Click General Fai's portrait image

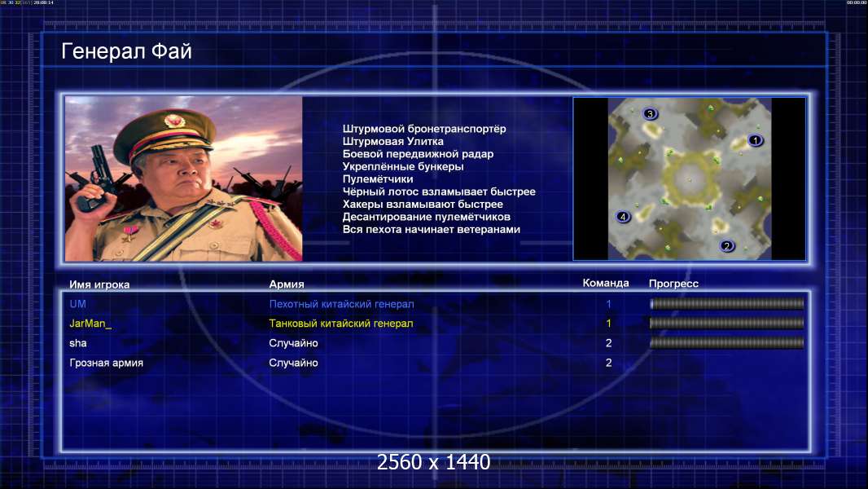[x=184, y=178]
